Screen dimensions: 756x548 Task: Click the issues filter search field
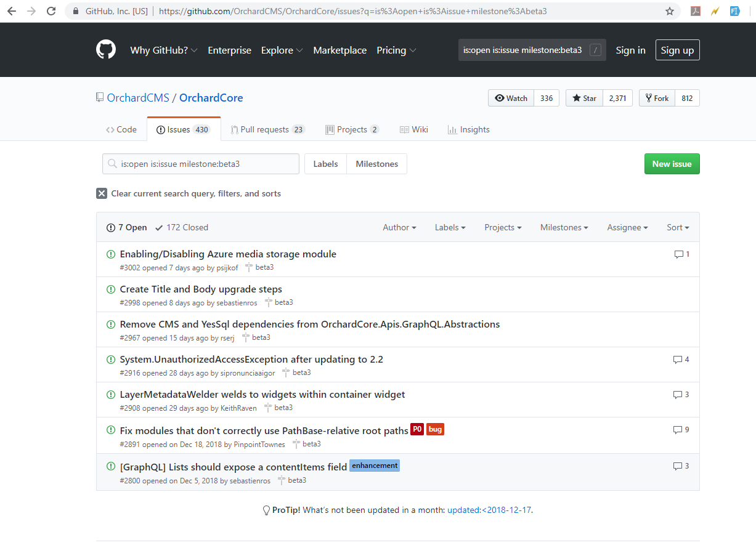coord(201,164)
